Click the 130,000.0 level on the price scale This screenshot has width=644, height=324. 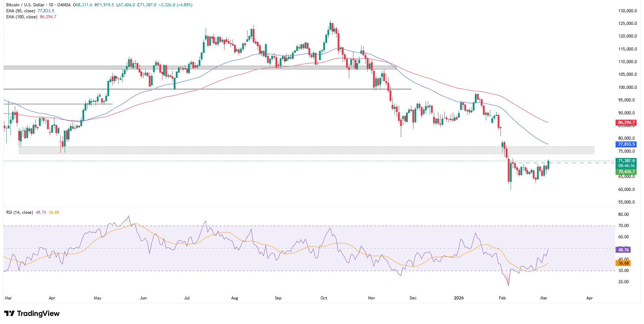[x=628, y=11]
